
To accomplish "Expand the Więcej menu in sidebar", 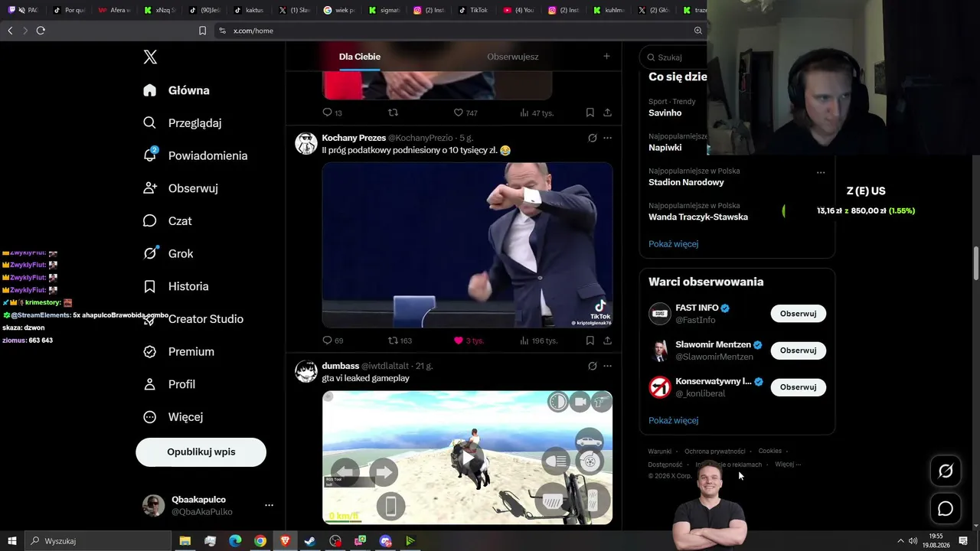I will click(x=173, y=417).
